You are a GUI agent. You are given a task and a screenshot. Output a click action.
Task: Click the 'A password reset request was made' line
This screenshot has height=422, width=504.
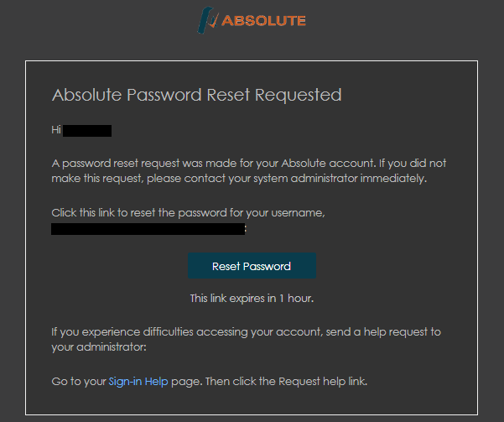coord(249,163)
